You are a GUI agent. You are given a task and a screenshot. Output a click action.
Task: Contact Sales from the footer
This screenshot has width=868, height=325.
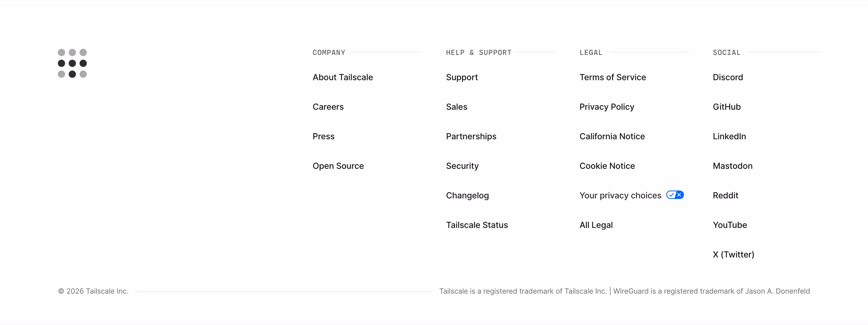pos(457,107)
